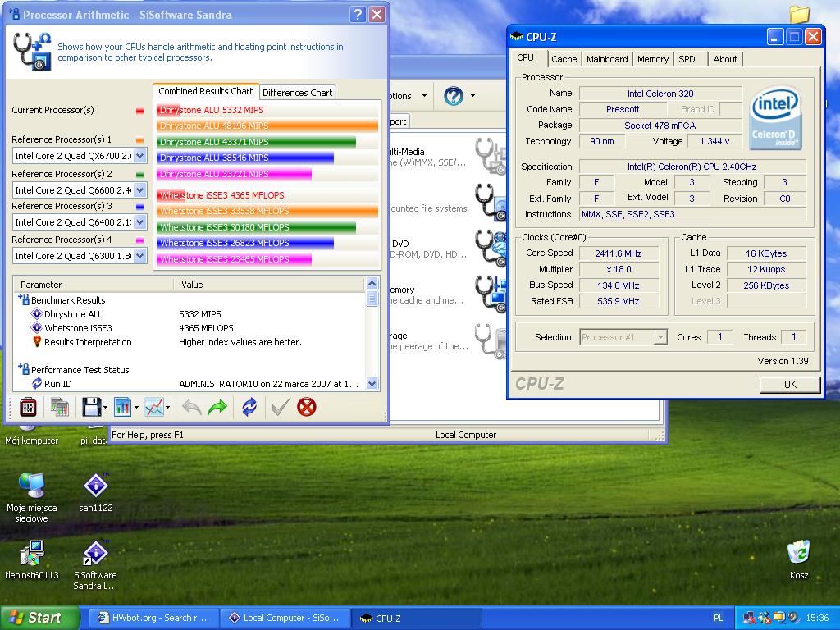Click the bar chart icon in toolbar

tap(123, 408)
